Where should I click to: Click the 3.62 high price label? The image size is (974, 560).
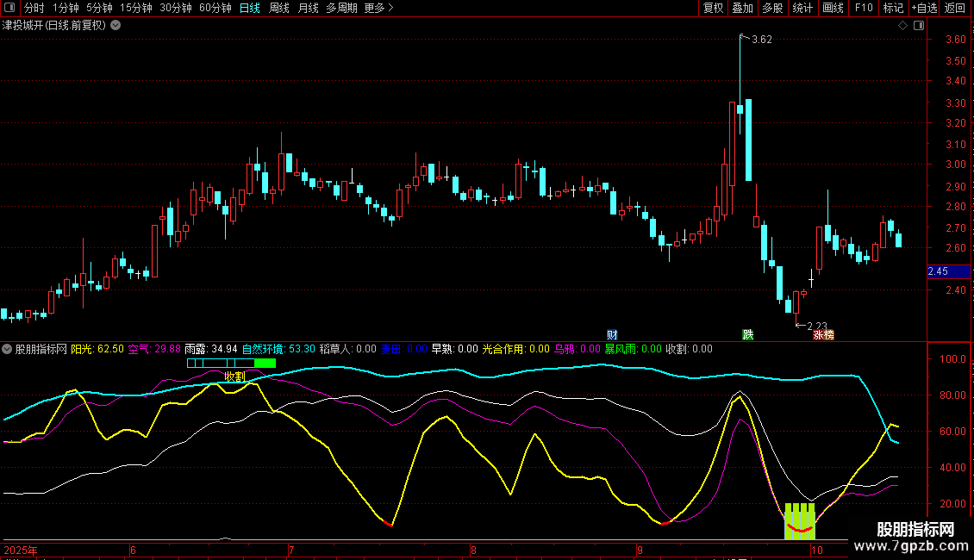[x=762, y=40]
